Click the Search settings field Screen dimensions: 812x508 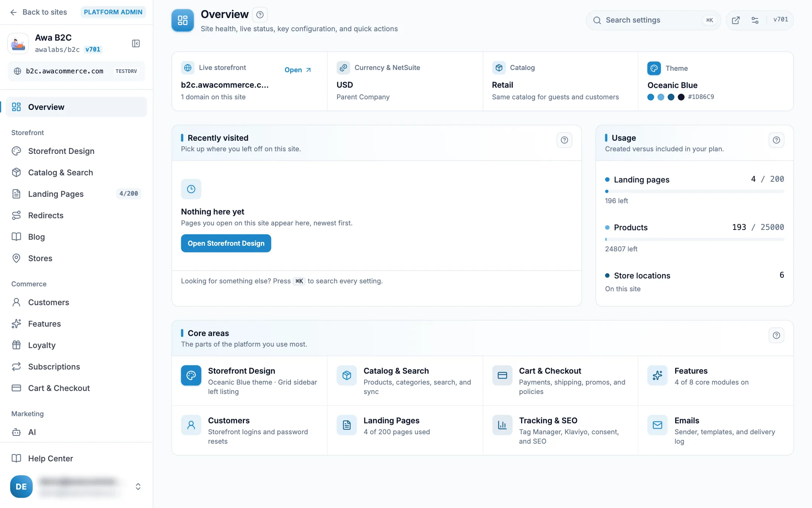coord(653,20)
